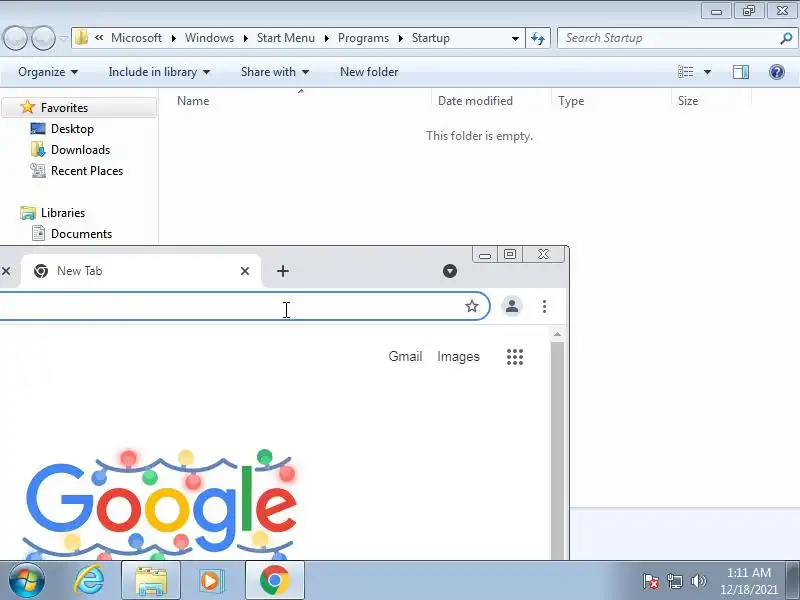800x600 pixels.
Task: Expand the arrow after Windows breadcrumb
Action: 245,38
